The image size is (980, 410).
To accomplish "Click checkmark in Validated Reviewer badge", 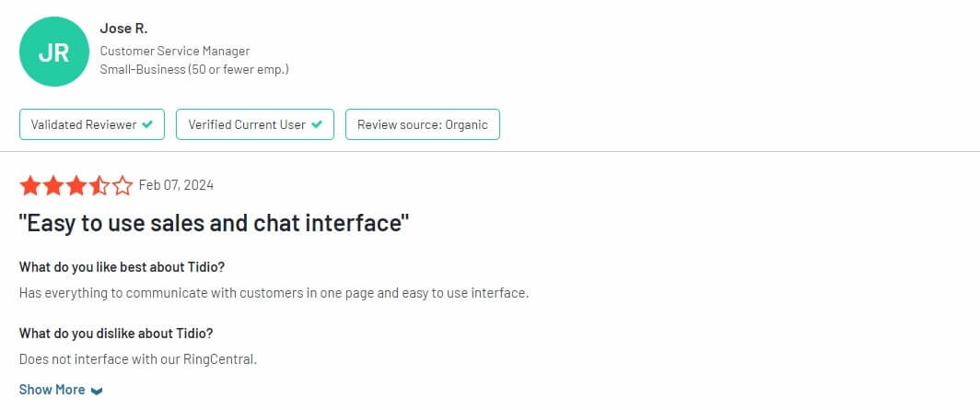I will 147,124.
